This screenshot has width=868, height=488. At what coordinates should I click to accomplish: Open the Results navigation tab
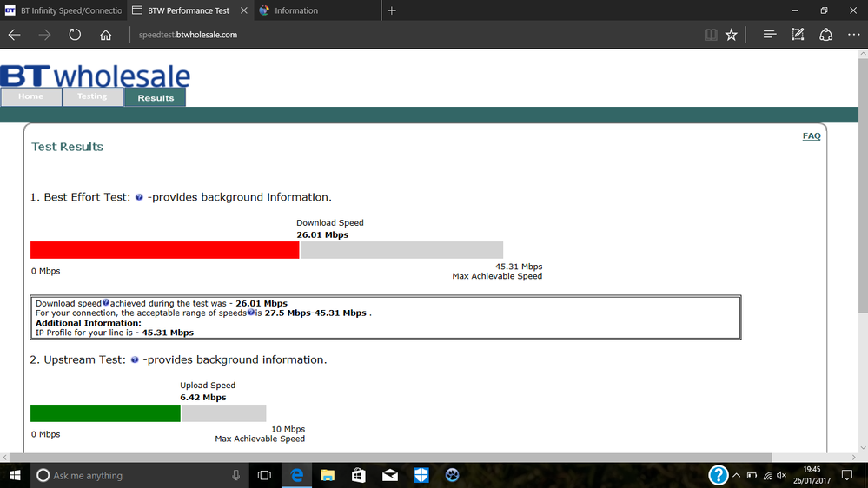point(156,97)
